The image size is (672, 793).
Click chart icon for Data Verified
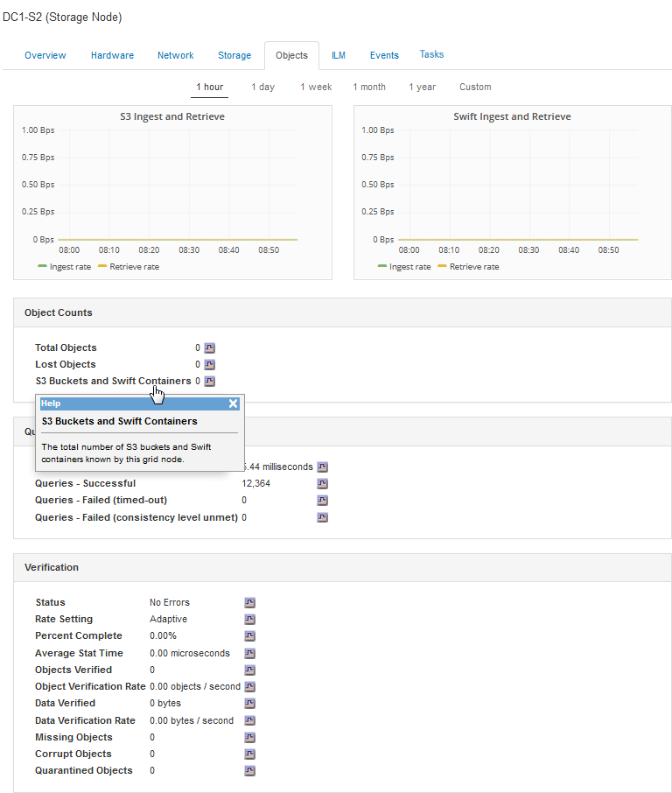[x=249, y=704]
